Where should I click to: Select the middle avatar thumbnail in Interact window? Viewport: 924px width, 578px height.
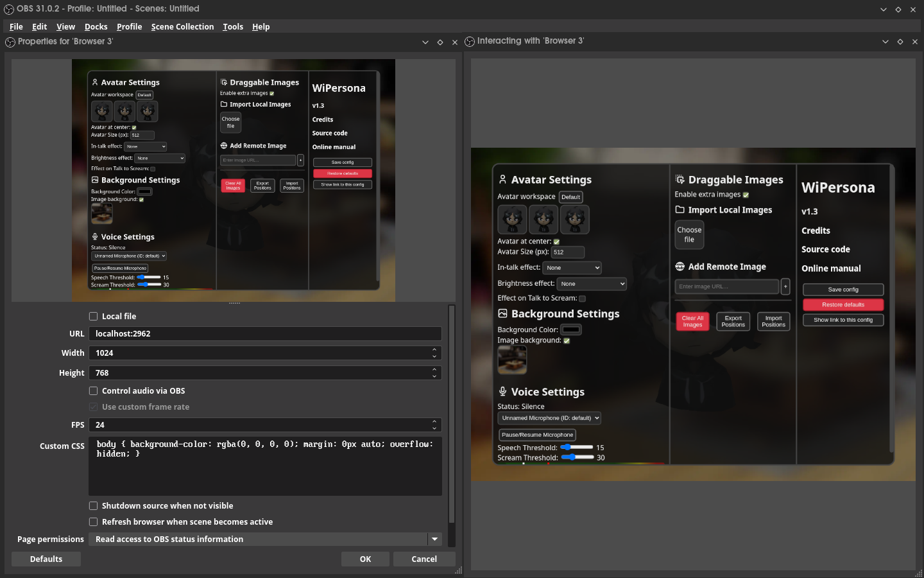pos(543,220)
